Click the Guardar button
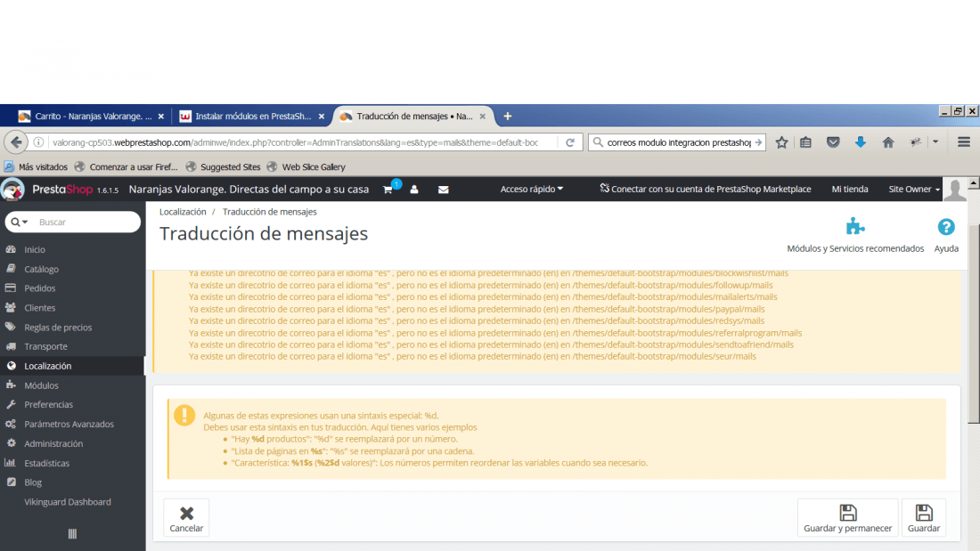The width and height of the screenshot is (980, 551). 923,517
